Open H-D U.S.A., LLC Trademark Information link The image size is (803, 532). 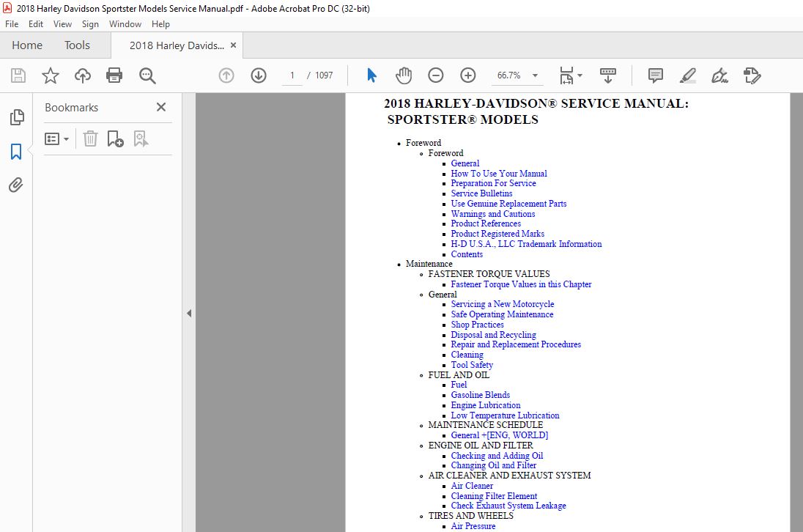point(527,244)
